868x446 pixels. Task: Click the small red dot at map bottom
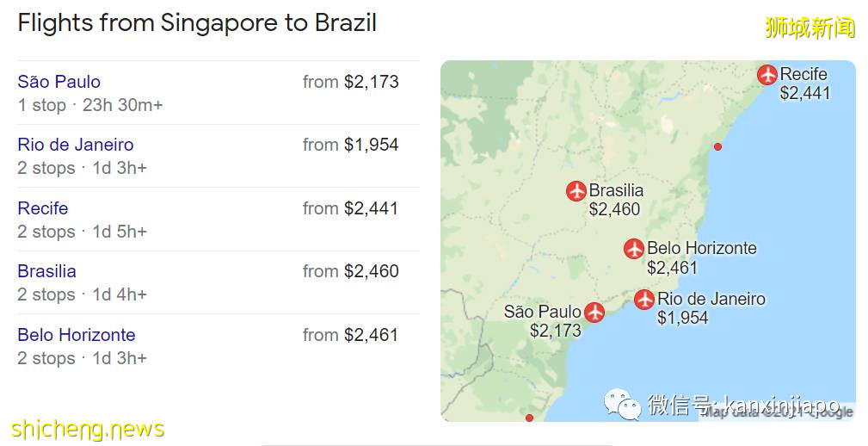coord(529,418)
